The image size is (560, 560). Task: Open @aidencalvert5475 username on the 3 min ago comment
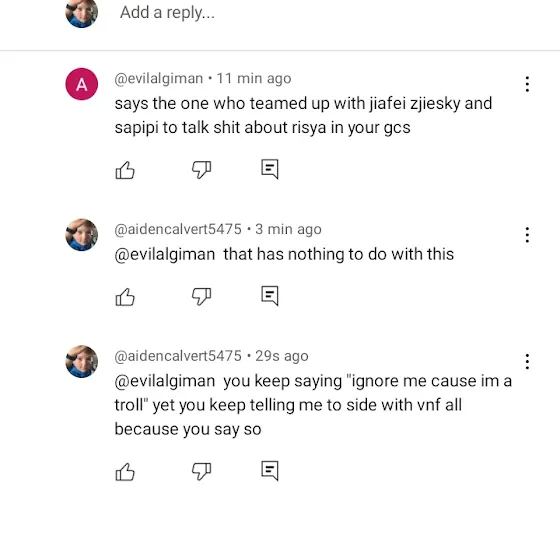(178, 229)
